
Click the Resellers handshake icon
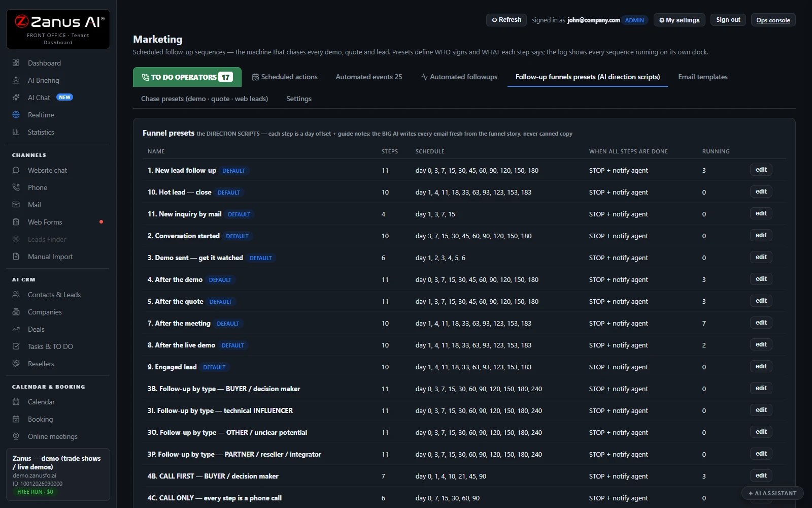[16, 364]
